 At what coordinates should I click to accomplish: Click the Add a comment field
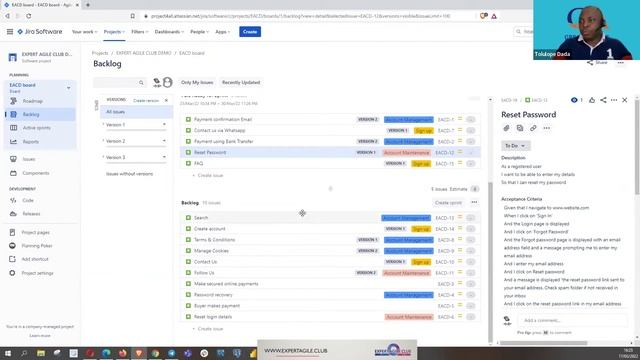coord(572,320)
